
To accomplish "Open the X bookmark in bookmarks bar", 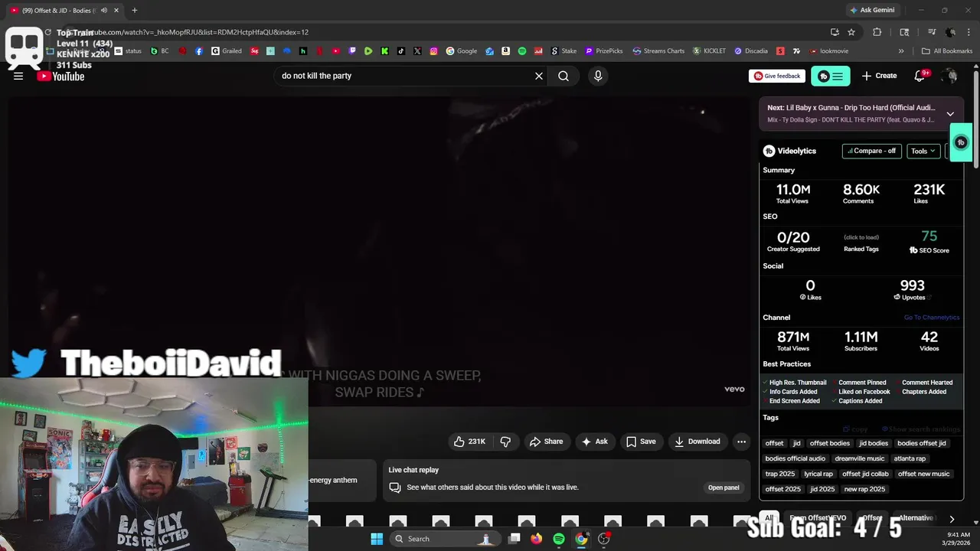I will pos(417,51).
